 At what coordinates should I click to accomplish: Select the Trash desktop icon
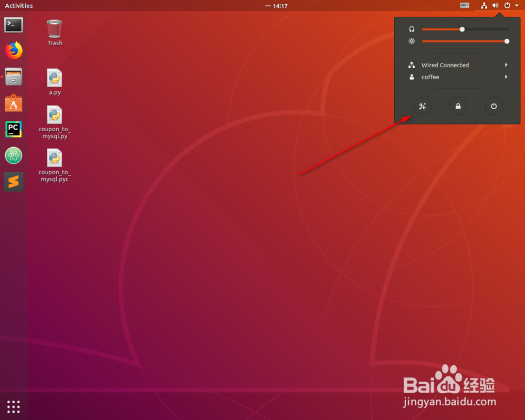(x=55, y=33)
